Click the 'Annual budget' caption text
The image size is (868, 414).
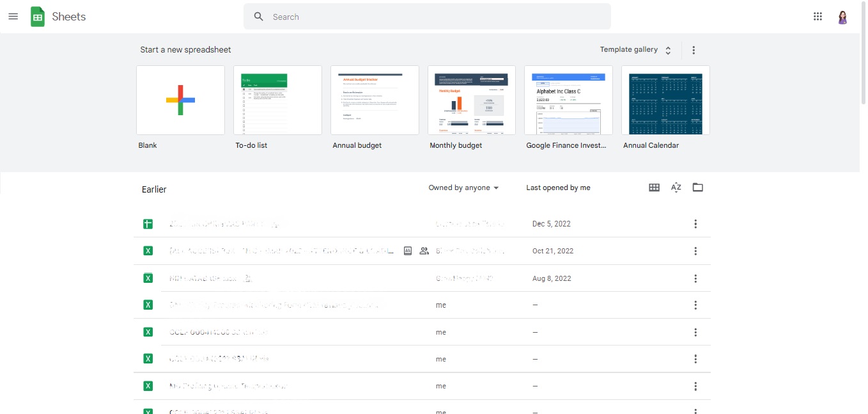coord(357,146)
